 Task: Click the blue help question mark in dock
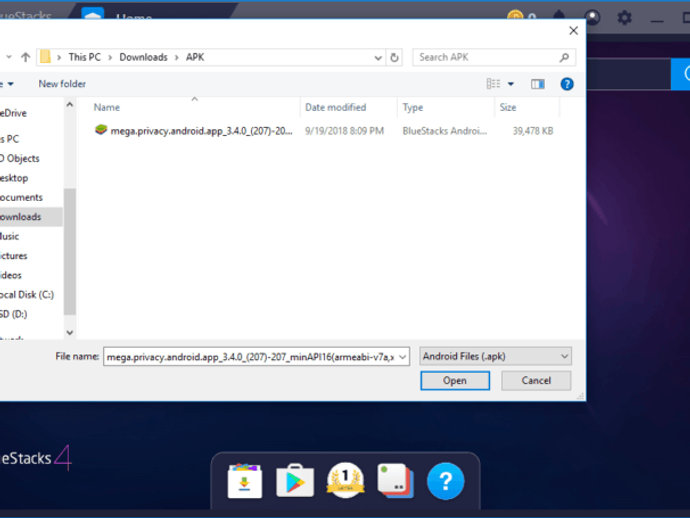[445, 481]
